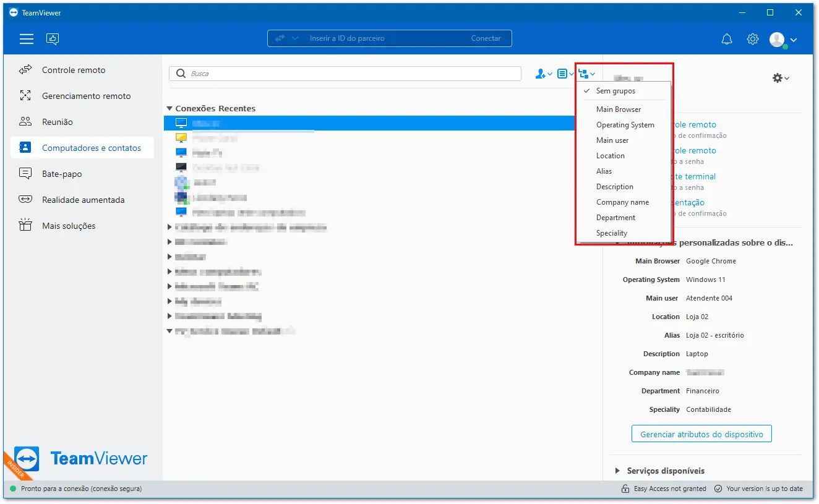The height and width of the screenshot is (504, 819).
Task: Click the Busca search field
Action: click(x=345, y=74)
